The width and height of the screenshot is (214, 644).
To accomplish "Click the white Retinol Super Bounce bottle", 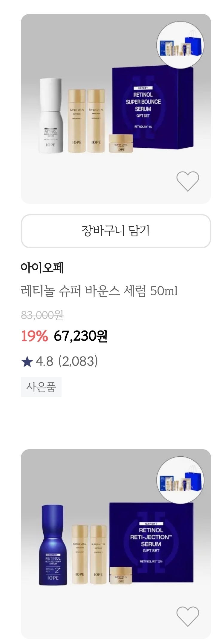I will click(x=51, y=116).
